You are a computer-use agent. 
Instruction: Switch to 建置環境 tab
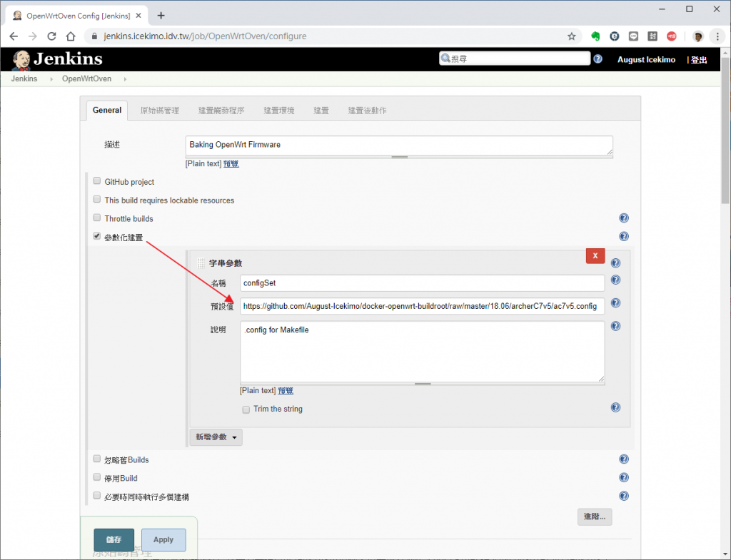279,111
